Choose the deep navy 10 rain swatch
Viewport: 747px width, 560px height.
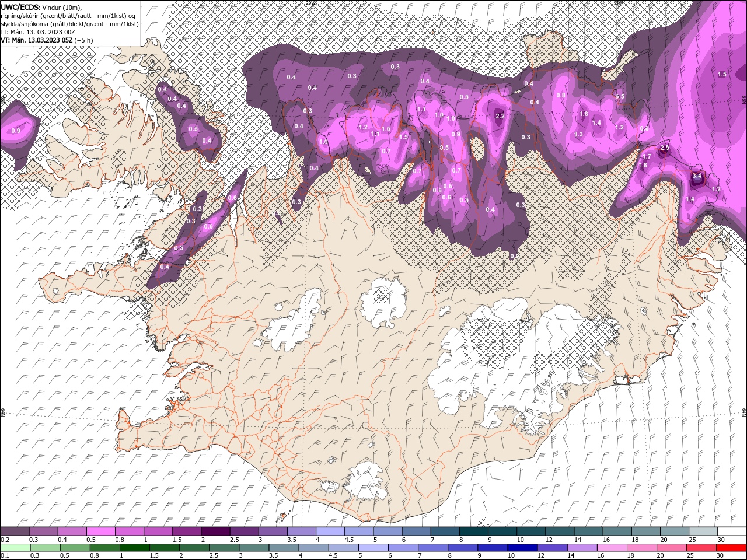(x=522, y=548)
